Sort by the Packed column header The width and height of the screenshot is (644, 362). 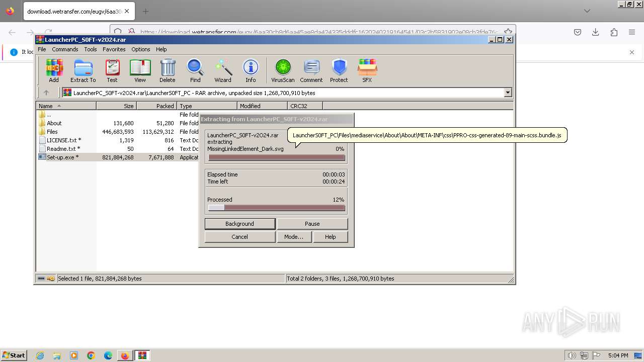tap(156, 106)
